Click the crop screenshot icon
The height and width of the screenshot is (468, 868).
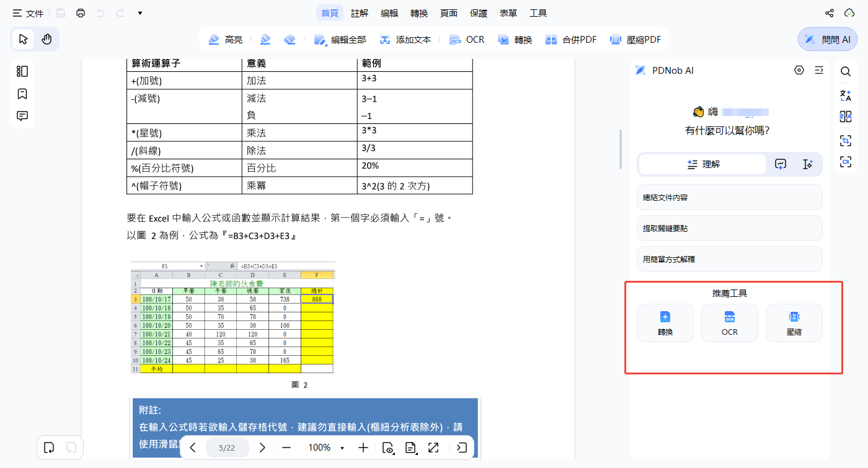pos(846,140)
